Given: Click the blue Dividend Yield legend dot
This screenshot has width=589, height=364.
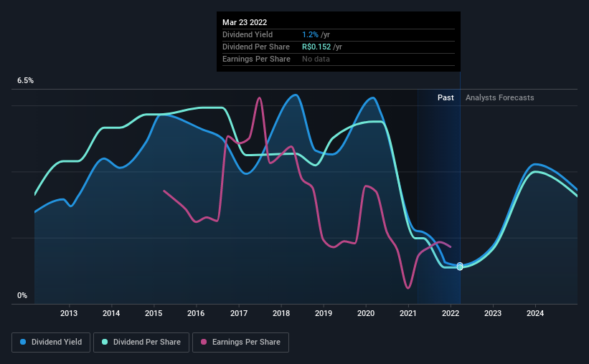Looking at the screenshot, I should point(23,342).
